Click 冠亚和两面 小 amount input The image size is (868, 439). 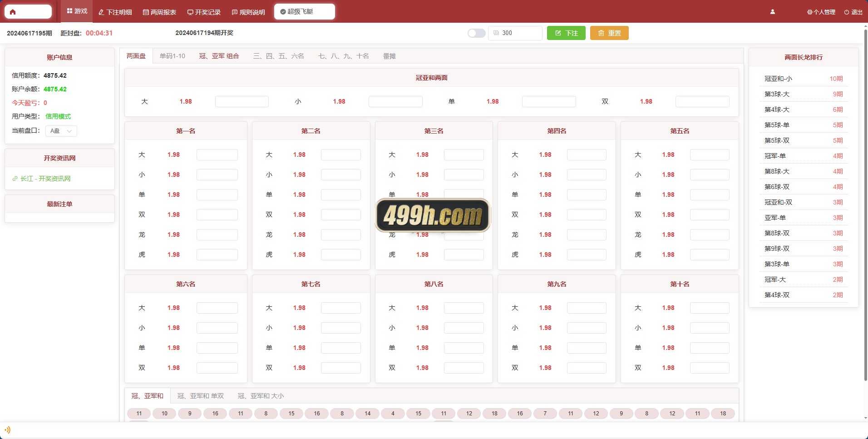coord(395,101)
